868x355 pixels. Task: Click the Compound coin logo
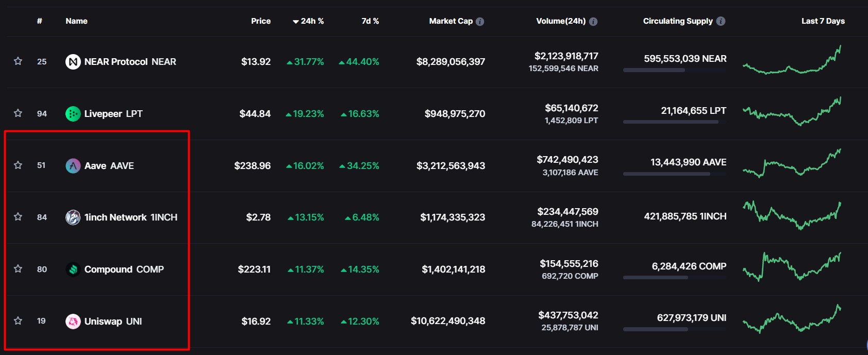pyautogui.click(x=73, y=269)
